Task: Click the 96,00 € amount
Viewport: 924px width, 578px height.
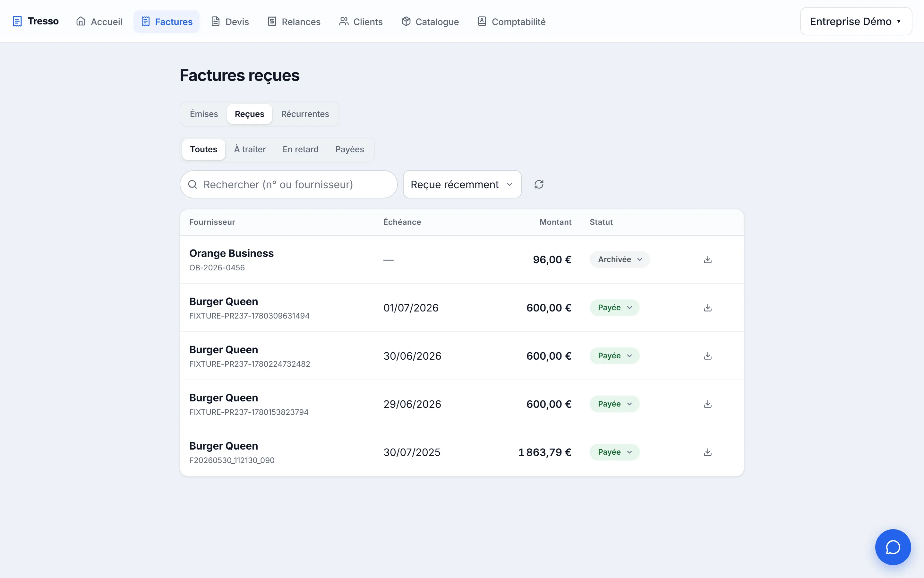Action: (552, 259)
